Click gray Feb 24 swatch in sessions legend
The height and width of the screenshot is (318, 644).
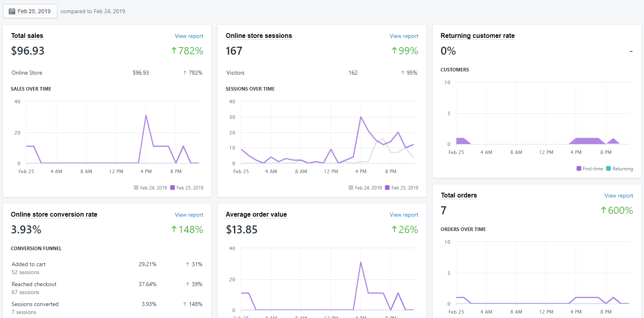(x=351, y=188)
